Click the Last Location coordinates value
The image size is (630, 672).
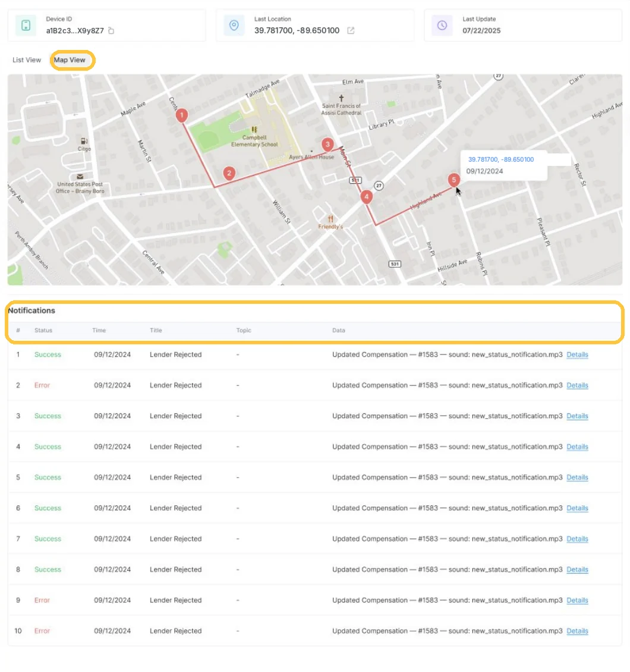pyautogui.click(x=297, y=30)
